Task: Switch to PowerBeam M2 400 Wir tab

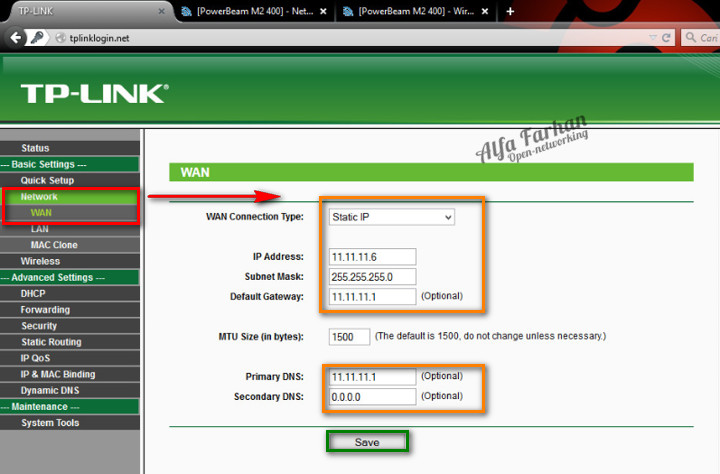Action: coord(416,11)
